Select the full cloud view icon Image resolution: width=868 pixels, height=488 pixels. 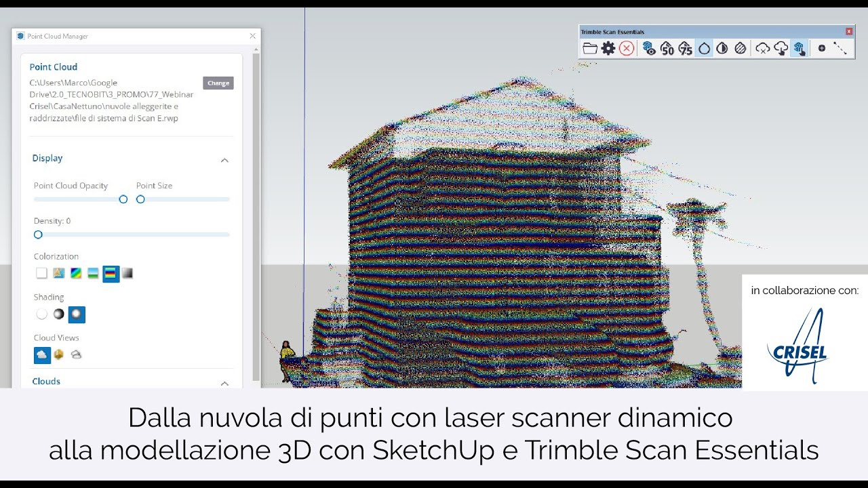pyautogui.click(x=42, y=354)
